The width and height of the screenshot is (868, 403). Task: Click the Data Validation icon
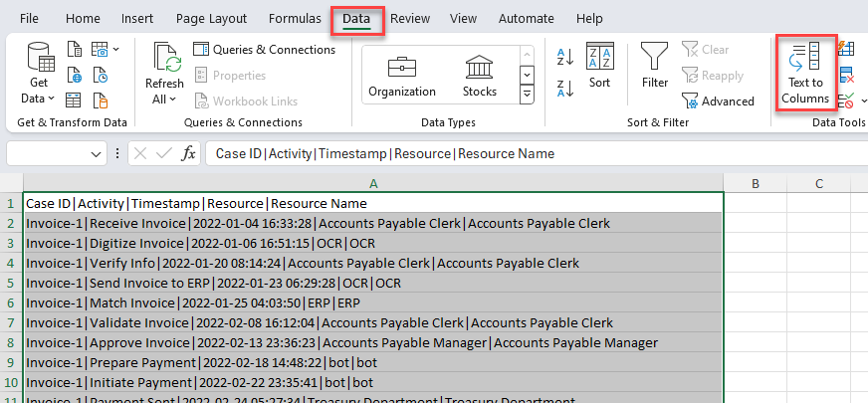[x=846, y=101]
